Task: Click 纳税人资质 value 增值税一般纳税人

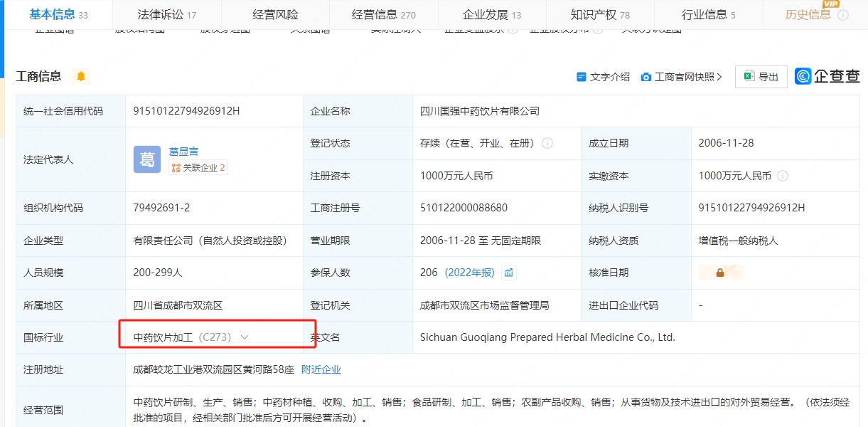Action: (x=738, y=241)
